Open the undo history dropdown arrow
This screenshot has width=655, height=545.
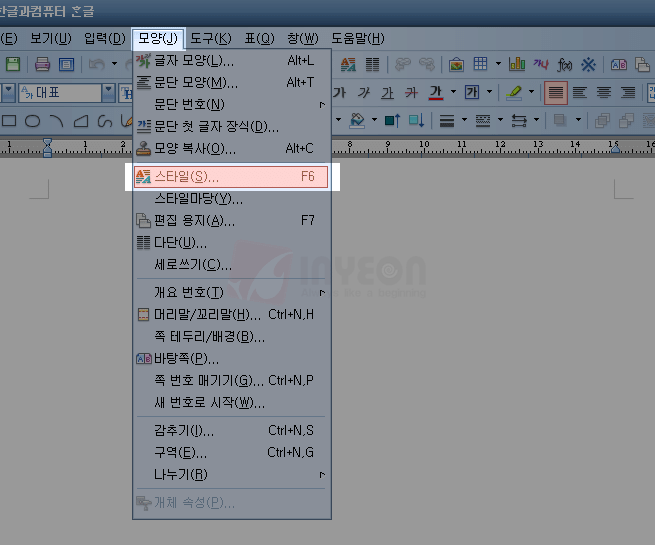coord(114,64)
